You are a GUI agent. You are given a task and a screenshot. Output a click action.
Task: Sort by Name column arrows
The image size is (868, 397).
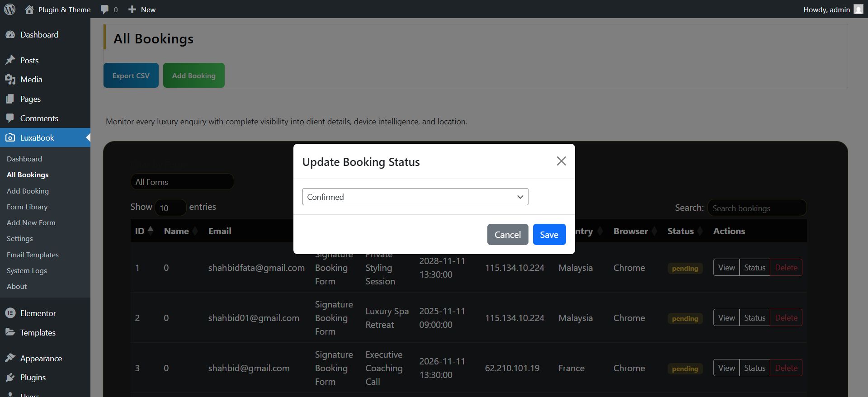[x=195, y=231]
